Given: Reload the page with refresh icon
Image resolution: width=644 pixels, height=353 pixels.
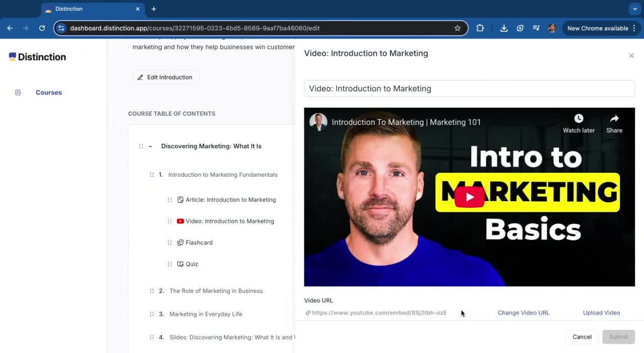Looking at the screenshot, I should pos(42,28).
